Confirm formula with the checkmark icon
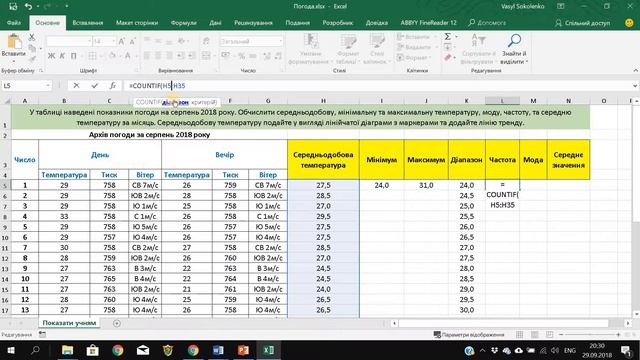 [95, 85]
